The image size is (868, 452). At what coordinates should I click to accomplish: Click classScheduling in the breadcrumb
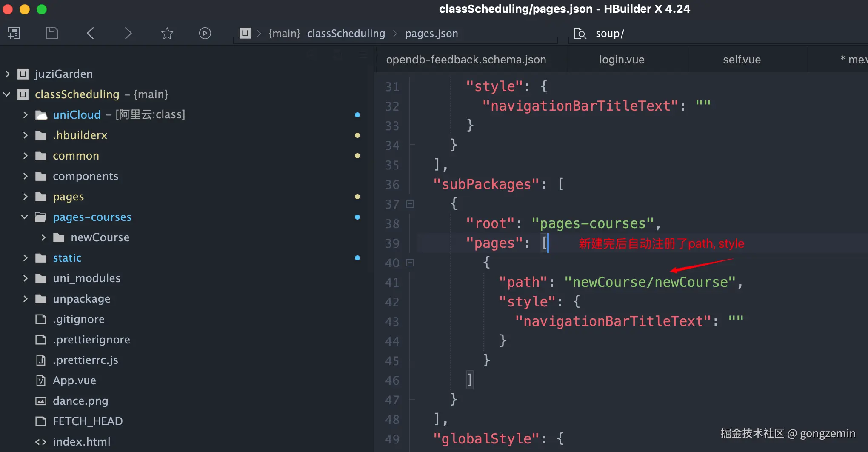click(346, 33)
